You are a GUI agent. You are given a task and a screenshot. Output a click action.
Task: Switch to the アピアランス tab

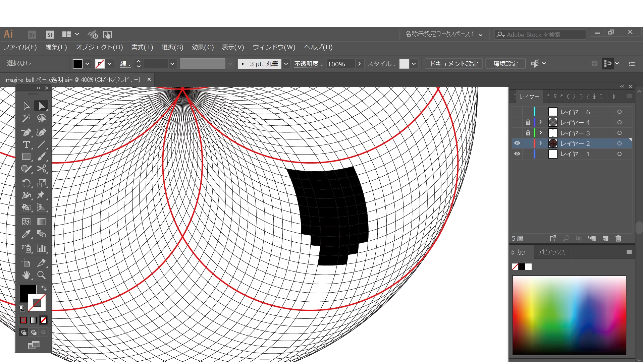pos(551,252)
